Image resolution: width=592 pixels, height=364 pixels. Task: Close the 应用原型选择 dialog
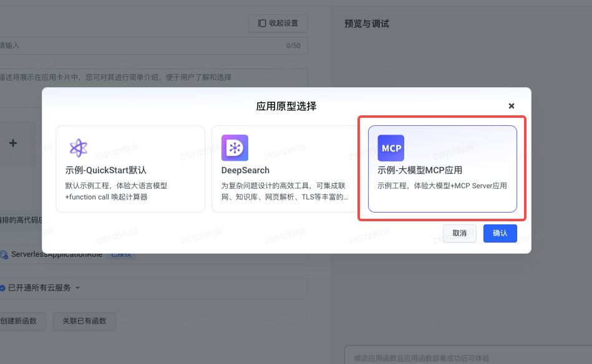(x=511, y=106)
